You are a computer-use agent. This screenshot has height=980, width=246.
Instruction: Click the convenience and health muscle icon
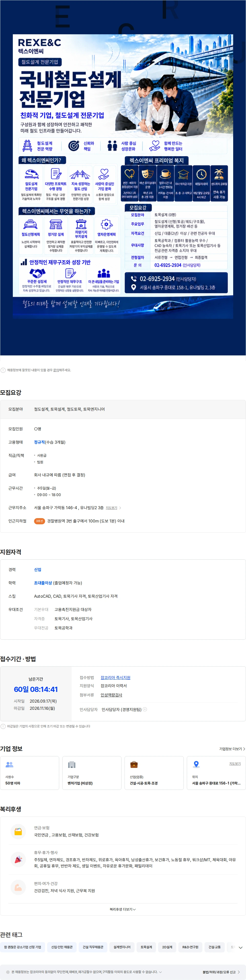click(18, 887)
